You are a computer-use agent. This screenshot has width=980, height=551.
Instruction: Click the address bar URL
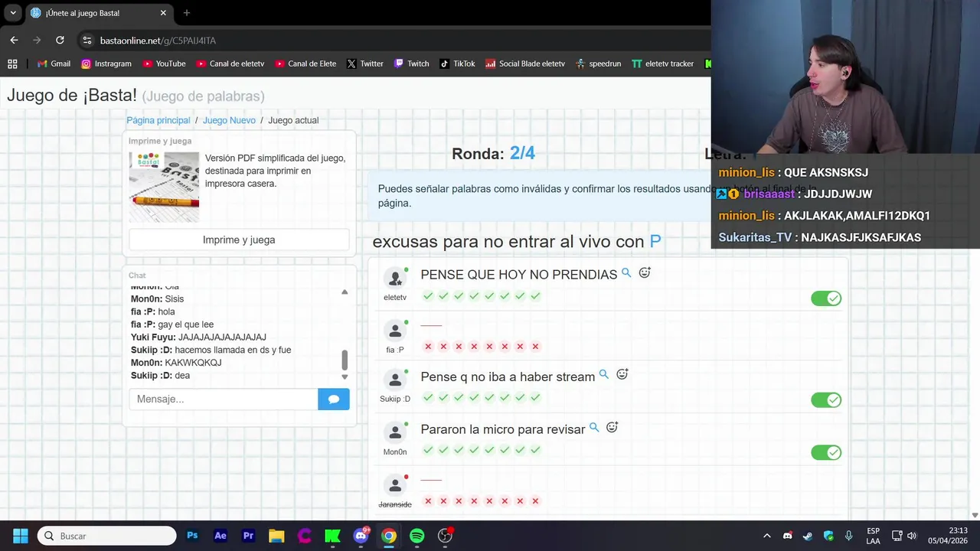tap(158, 41)
